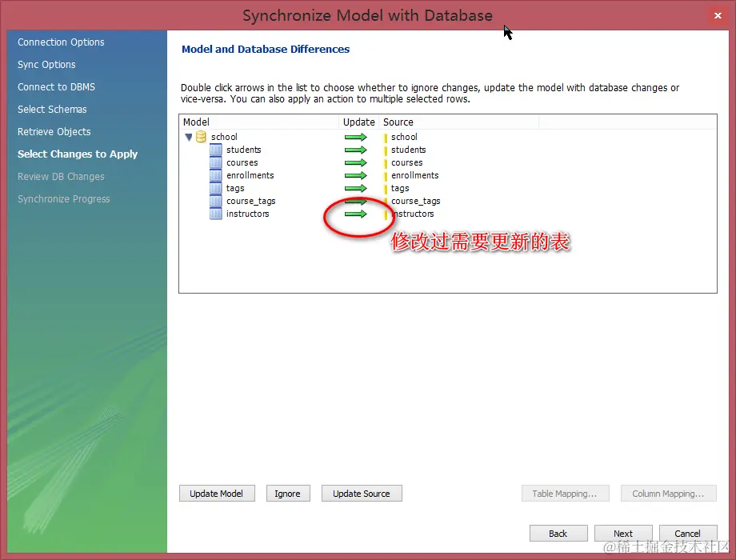Click the enrollments table icon
Viewport: 736px width, 560px height.
click(215, 175)
